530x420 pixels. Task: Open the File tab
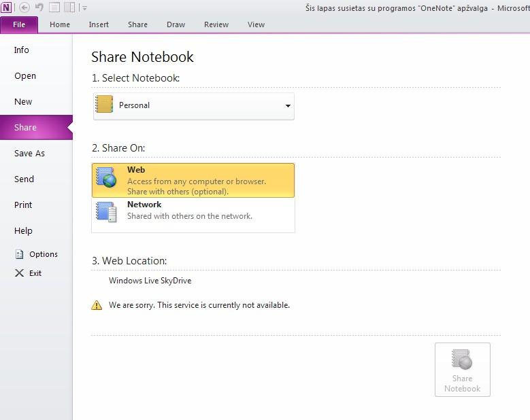19,24
